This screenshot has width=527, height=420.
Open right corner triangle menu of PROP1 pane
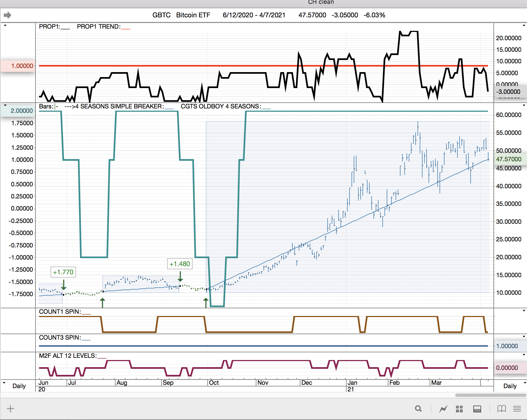[x=524, y=26]
